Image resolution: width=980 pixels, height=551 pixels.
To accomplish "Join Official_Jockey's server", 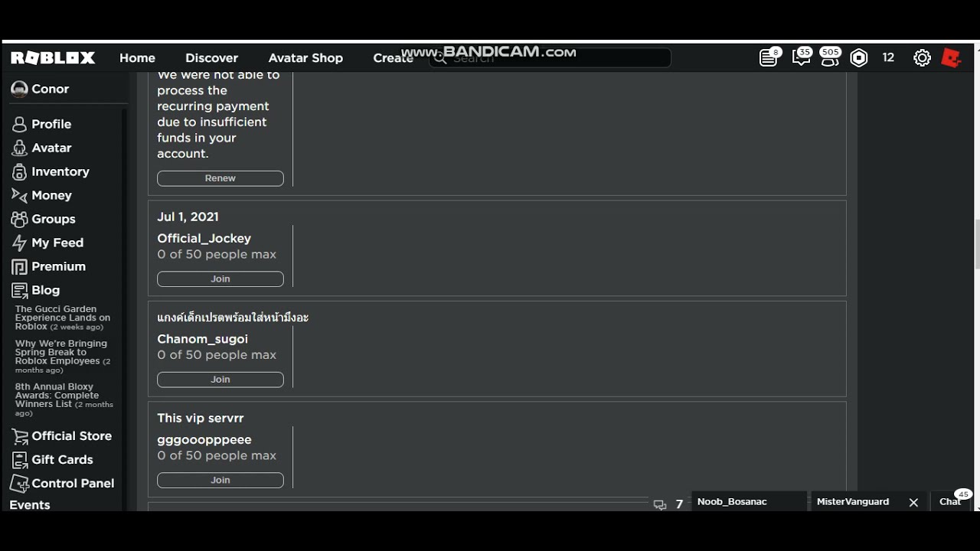I will [220, 279].
